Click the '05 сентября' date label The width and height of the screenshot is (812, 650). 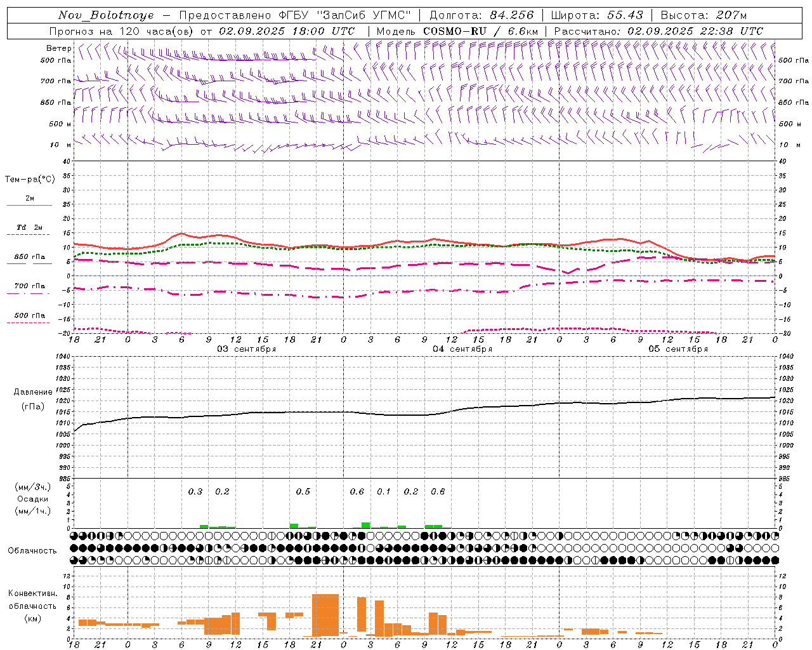[678, 349]
